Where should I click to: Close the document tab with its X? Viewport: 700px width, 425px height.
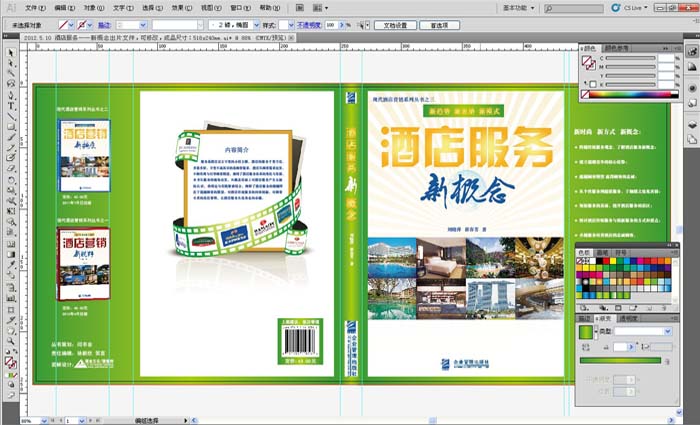coord(291,38)
